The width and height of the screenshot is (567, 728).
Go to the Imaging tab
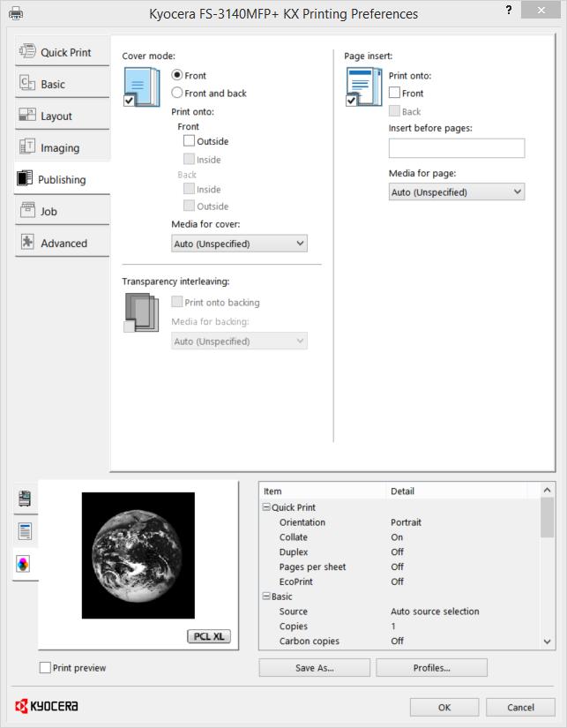63,147
